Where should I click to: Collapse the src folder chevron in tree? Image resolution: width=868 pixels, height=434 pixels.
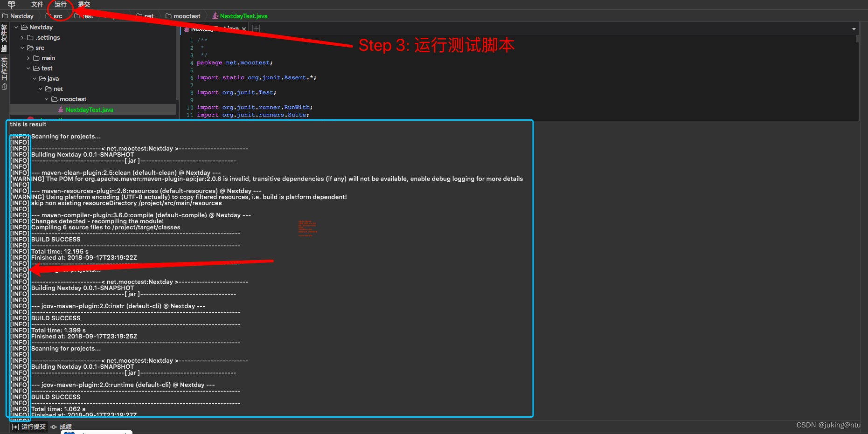[x=22, y=48]
